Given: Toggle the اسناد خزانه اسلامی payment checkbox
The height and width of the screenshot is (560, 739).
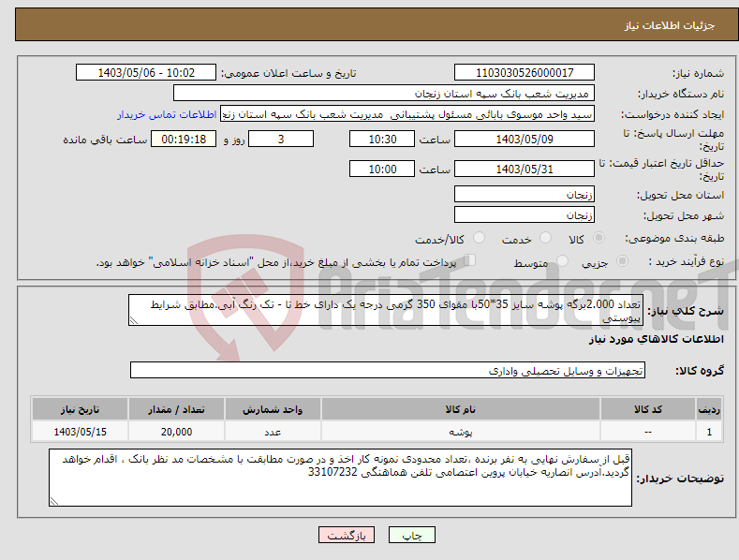Looking at the screenshot, I should (x=470, y=259).
